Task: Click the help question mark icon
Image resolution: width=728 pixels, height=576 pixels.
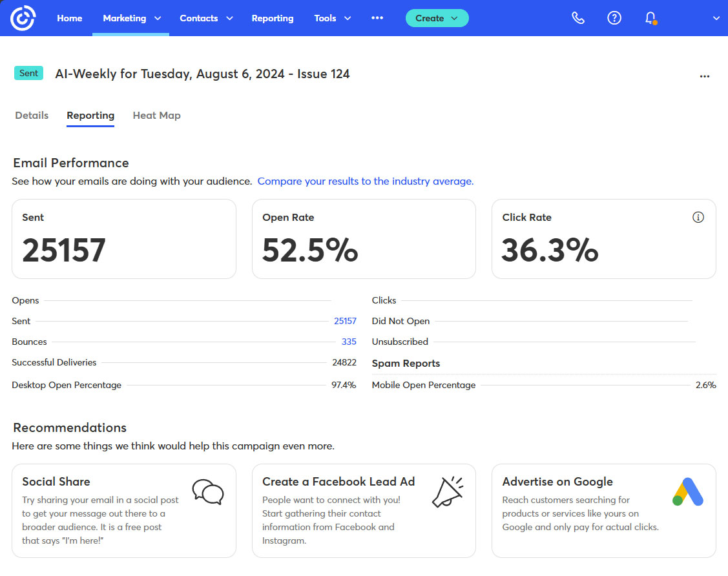Action: [x=614, y=18]
